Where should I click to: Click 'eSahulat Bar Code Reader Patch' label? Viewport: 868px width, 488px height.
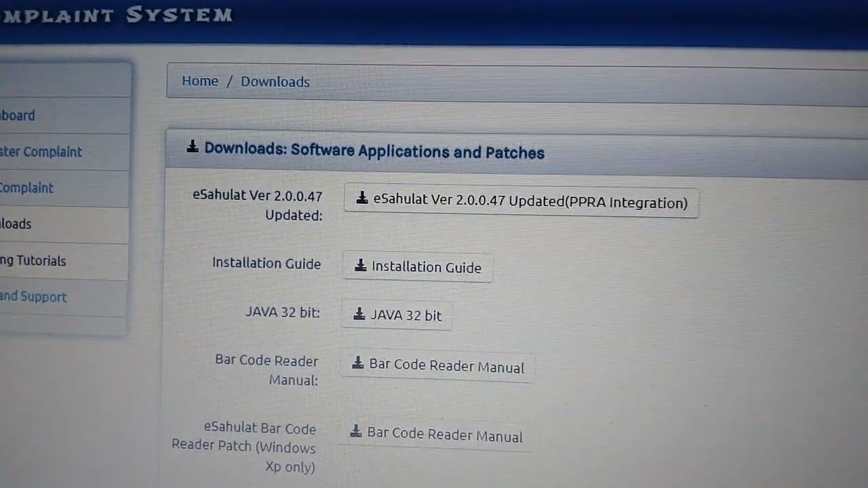coord(243,447)
